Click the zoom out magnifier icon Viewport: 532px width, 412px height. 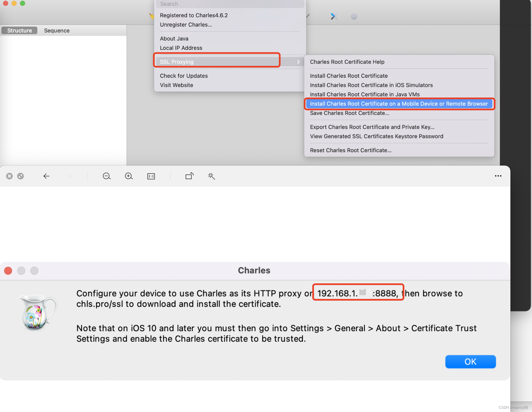tap(107, 176)
